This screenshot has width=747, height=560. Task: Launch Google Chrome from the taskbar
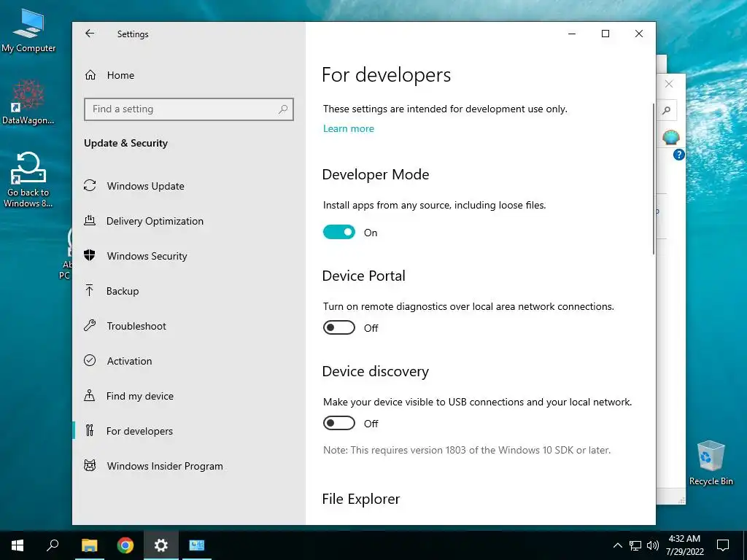[x=125, y=545]
